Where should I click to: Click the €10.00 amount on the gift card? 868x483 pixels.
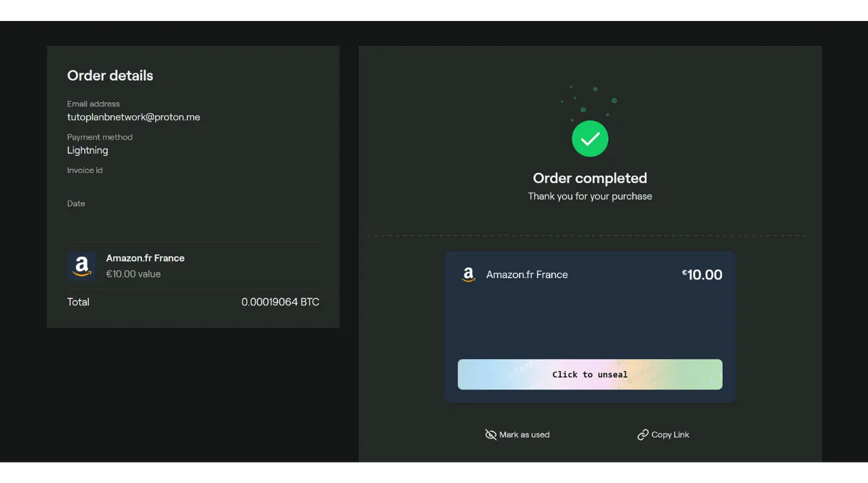[702, 275]
